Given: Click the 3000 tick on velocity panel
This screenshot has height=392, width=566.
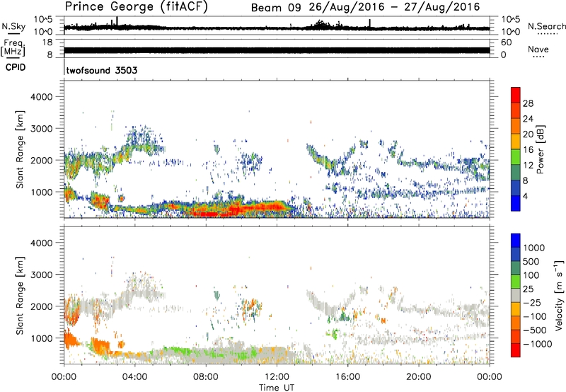Looking at the screenshot, I should point(41,275).
